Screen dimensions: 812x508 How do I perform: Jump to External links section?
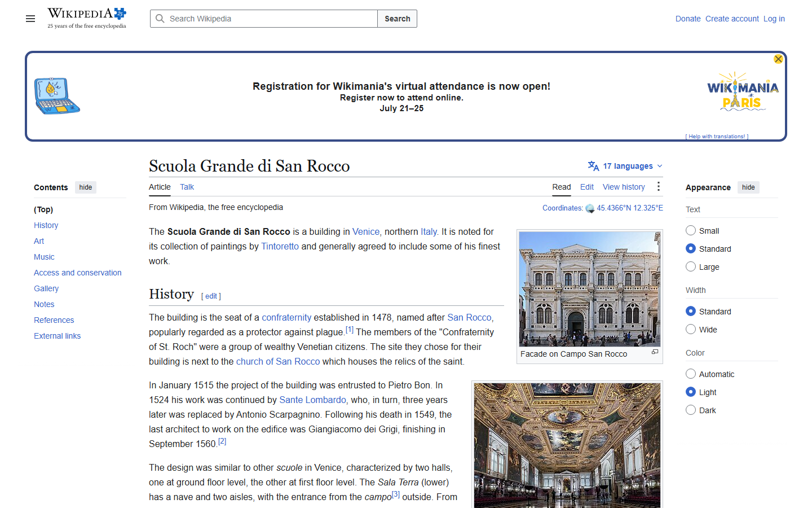pos(57,336)
